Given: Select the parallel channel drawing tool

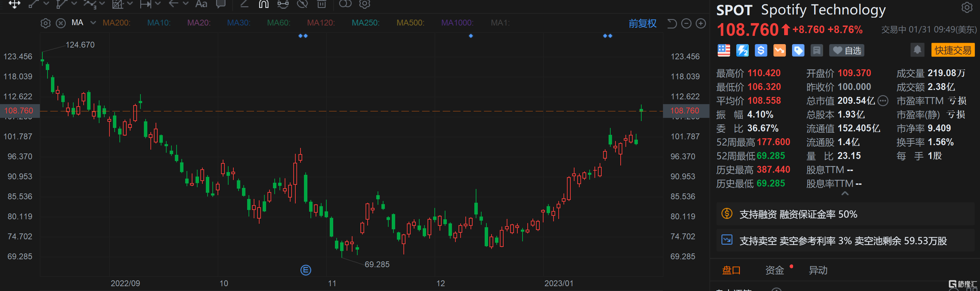Looking at the screenshot, I should pyautogui.click(x=61, y=4).
